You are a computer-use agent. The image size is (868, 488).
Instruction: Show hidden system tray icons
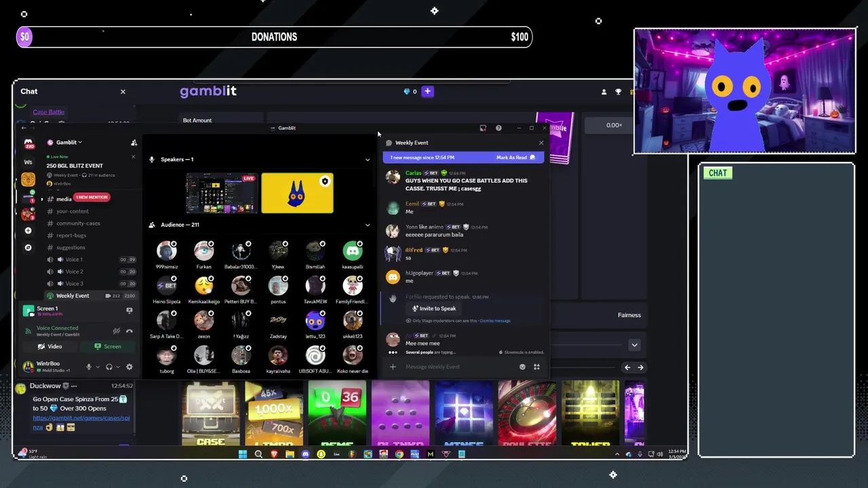[616, 454]
